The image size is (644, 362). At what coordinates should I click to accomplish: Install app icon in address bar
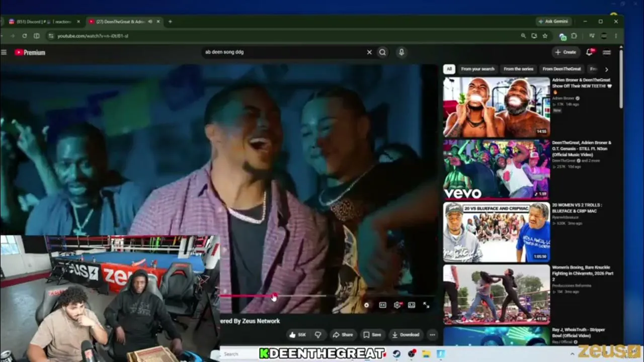pos(534,36)
